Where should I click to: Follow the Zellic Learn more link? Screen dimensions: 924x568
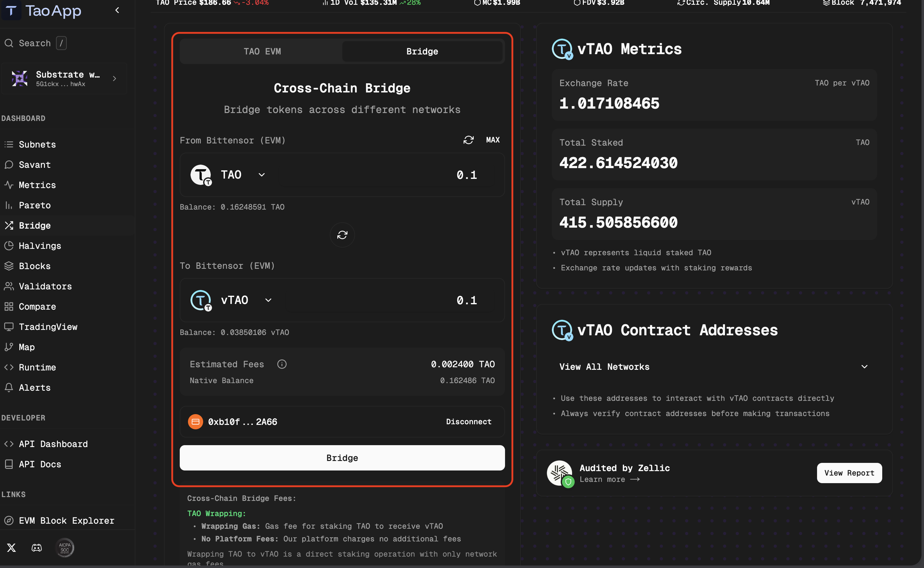(x=609, y=479)
